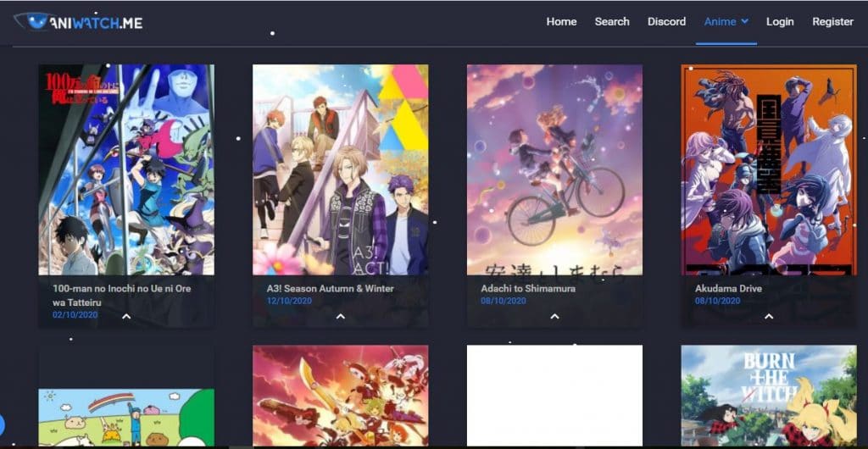Open the Akudama Drive poster

(x=769, y=169)
